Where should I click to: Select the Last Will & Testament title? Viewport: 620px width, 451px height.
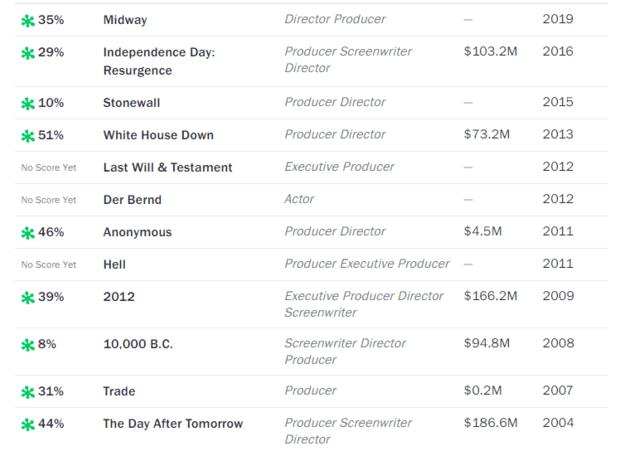(x=168, y=168)
